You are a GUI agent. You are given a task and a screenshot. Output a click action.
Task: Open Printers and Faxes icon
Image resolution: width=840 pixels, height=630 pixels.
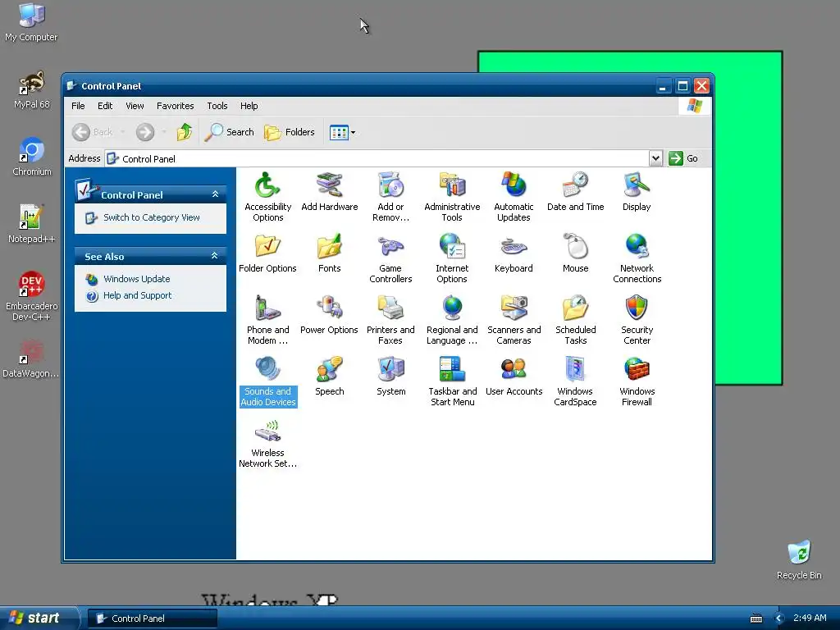390,320
